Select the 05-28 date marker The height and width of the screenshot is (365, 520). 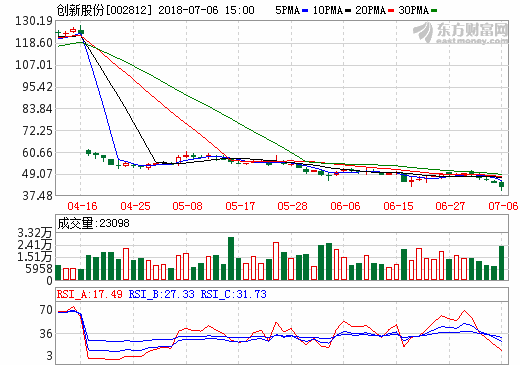click(292, 206)
